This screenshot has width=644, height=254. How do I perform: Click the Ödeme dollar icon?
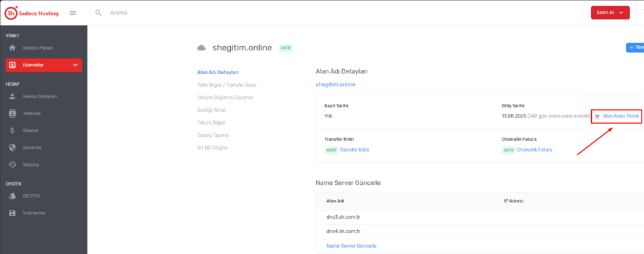[13, 131]
